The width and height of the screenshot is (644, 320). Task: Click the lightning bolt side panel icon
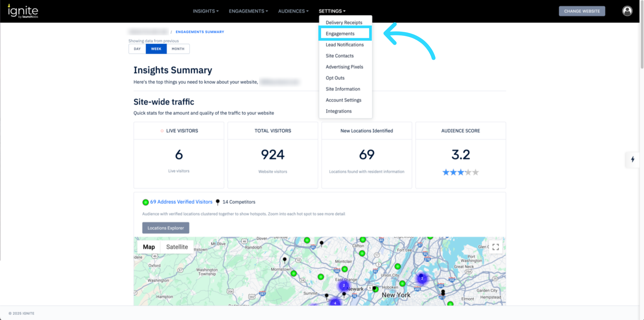pos(633,159)
